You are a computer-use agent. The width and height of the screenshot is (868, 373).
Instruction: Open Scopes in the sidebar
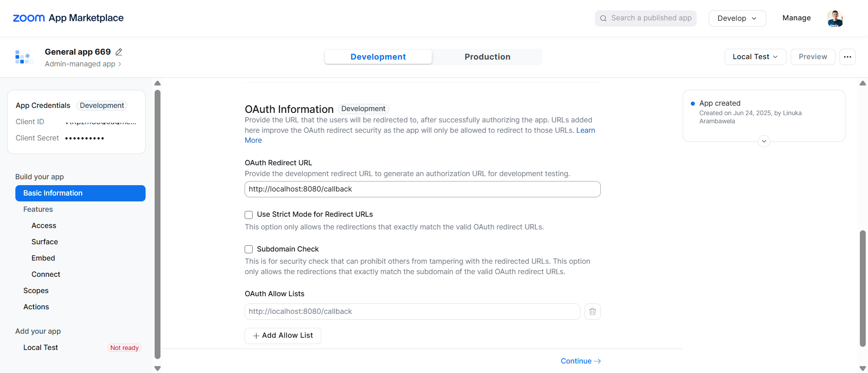[36, 291]
